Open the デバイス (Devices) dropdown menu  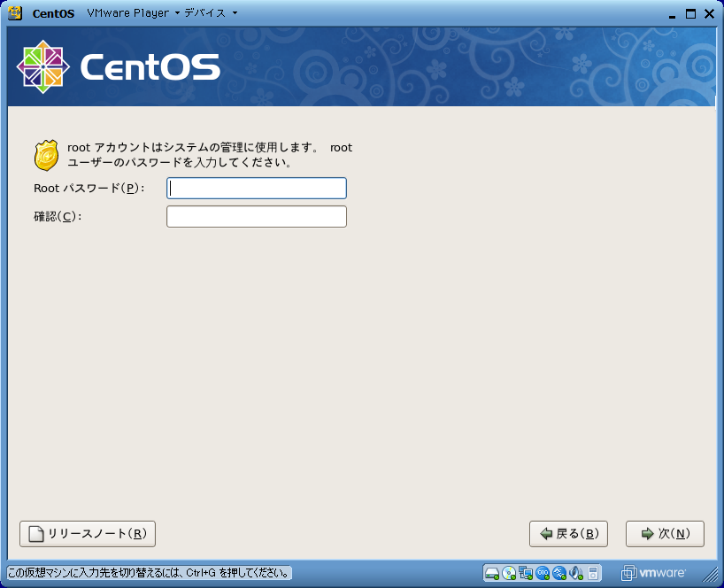coord(211,13)
